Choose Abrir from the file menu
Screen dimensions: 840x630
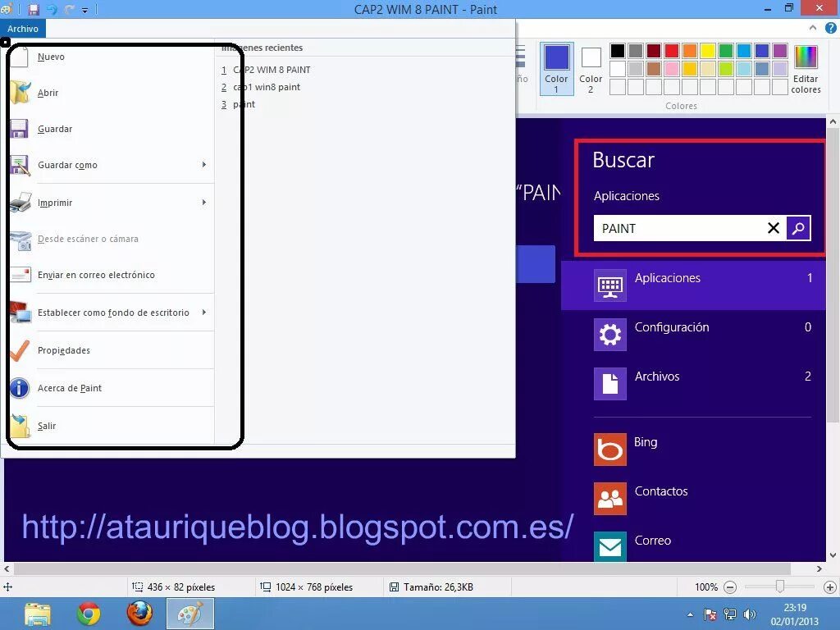[48, 93]
